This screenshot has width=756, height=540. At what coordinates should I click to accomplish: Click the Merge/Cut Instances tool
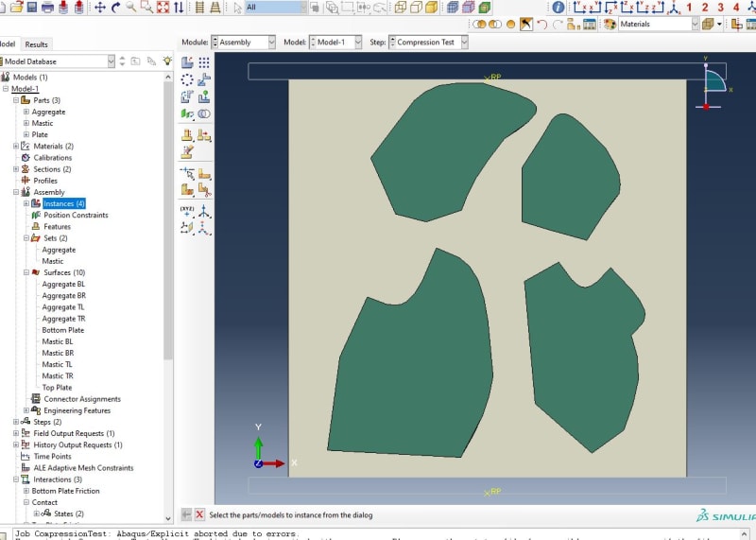pyautogui.click(x=204, y=113)
